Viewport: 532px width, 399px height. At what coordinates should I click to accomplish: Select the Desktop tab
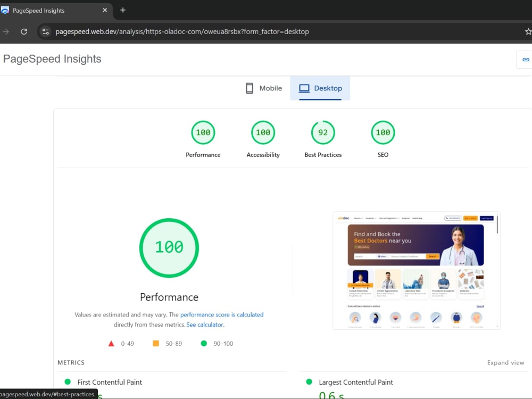(x=320, y=88)
